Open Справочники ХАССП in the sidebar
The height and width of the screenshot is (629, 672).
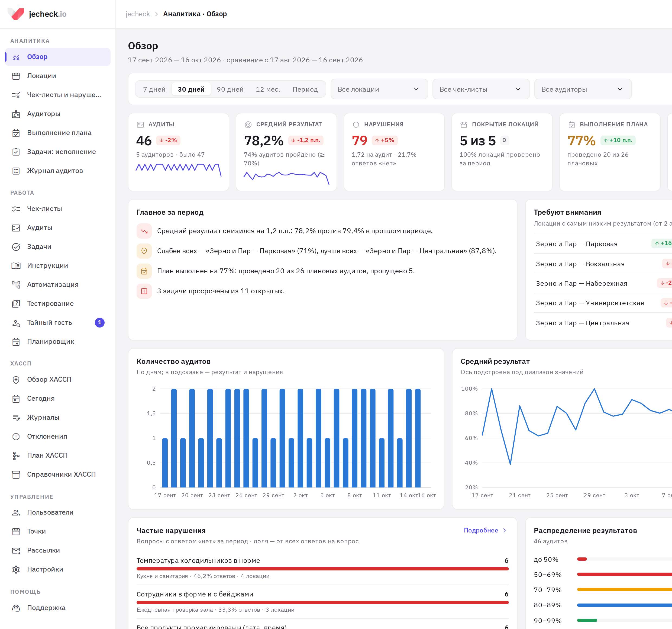click(57, 474)
